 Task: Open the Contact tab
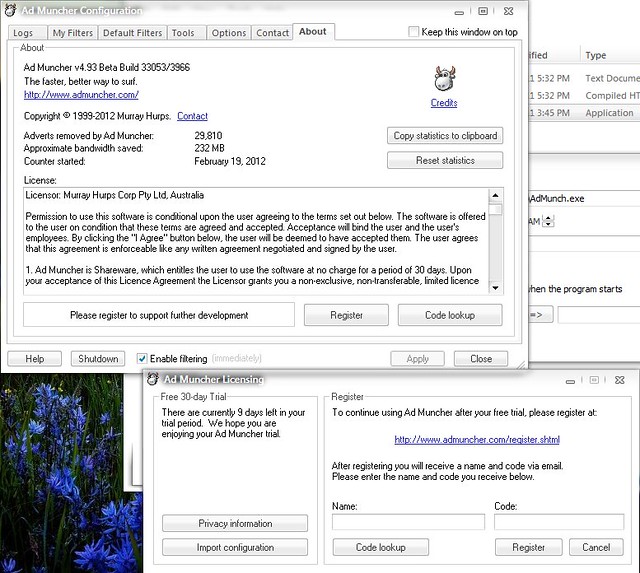pos(272,33)
